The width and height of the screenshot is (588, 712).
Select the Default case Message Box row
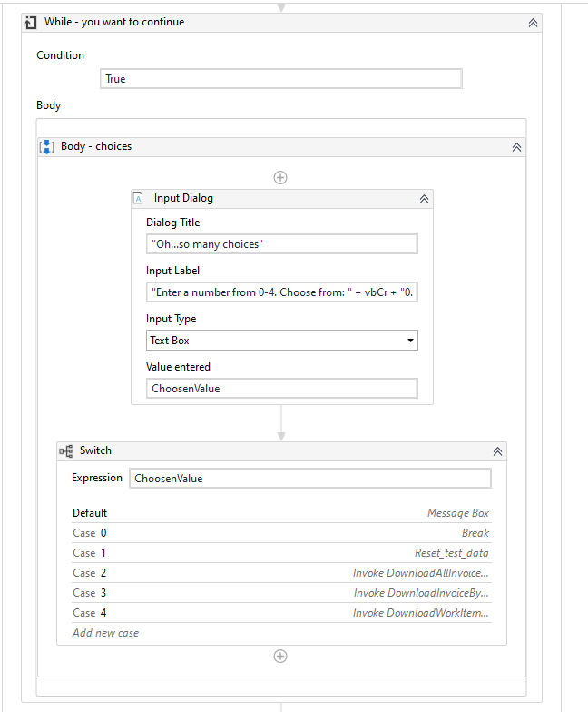(x=281, y=513)
